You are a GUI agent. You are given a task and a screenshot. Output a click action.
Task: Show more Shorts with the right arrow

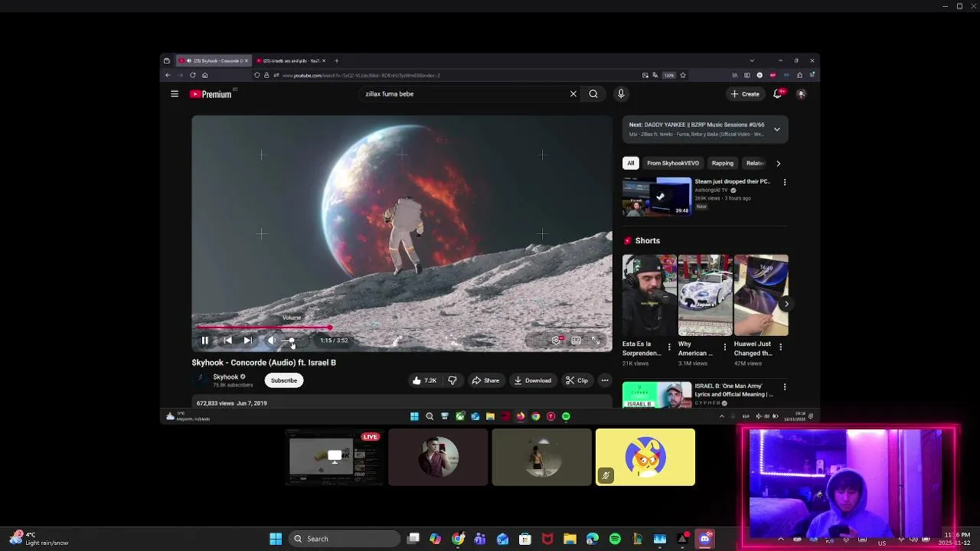coord(786,304)
